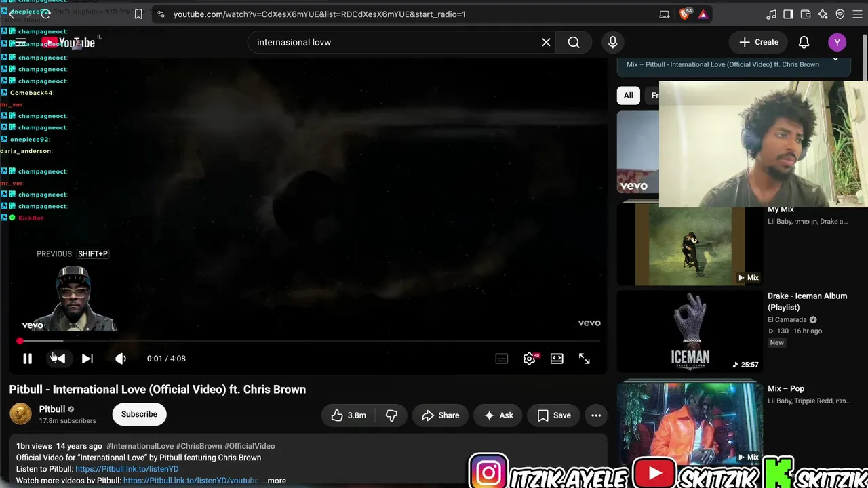Start voice search with the microphone
The height and width of the screenshot is (488, 868).
[x=613, y=42]
